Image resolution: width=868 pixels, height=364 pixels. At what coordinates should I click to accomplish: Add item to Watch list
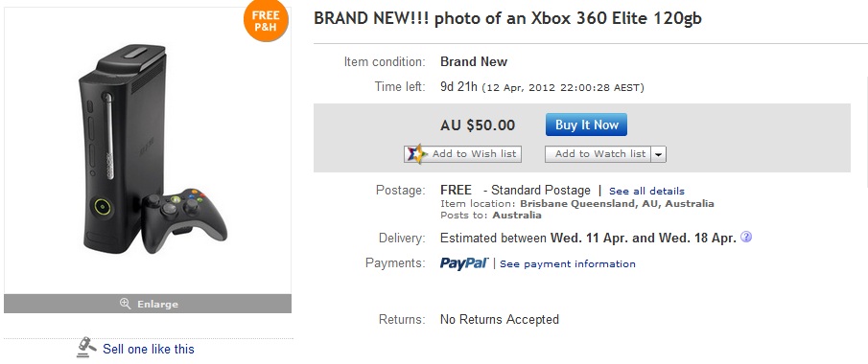click(598, 154)
